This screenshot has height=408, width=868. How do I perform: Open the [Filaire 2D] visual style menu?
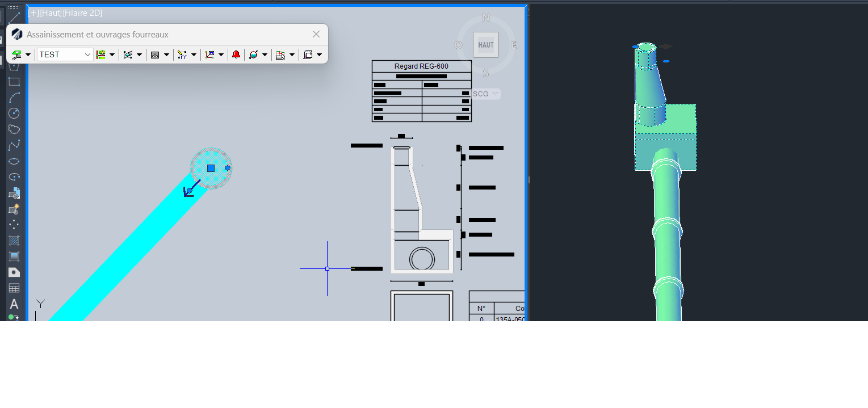click(82, 13)
